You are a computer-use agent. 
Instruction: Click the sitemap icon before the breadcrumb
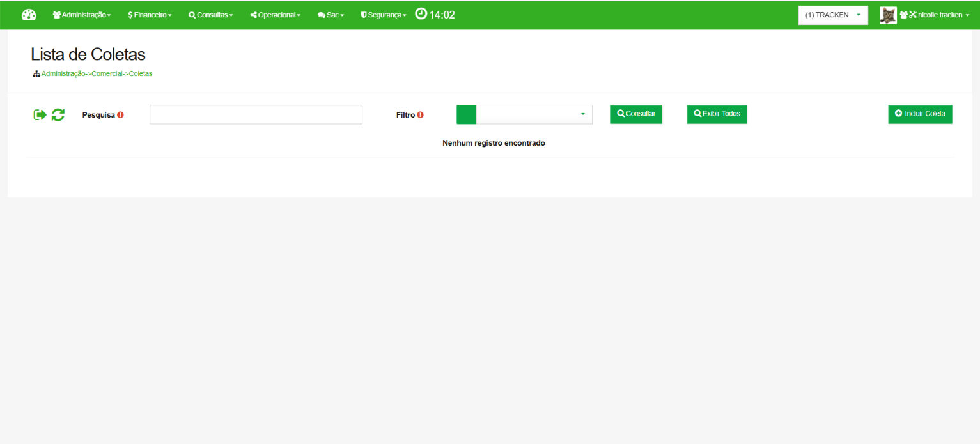pyautogui.click(x=36, y=74)
